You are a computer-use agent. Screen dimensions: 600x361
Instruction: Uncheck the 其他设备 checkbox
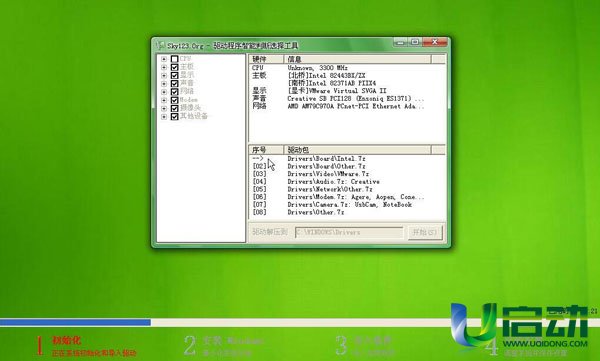point(174,116)
